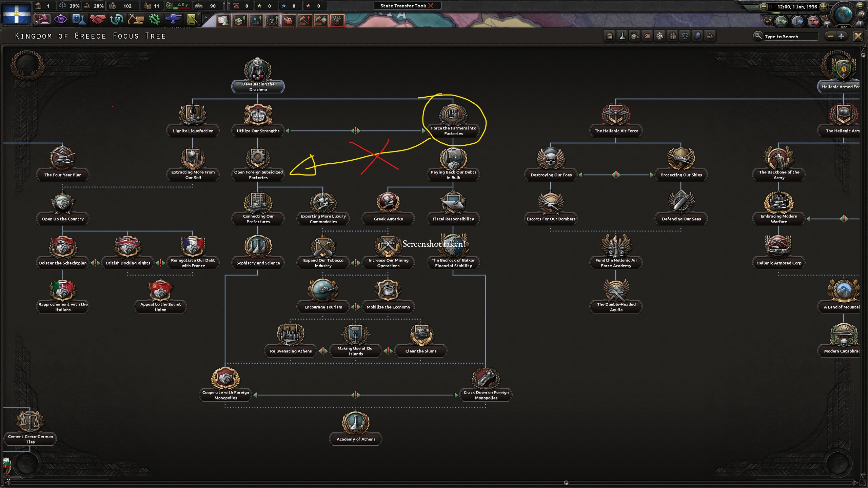The image size is (868, 488).
Task: Open the intelligence agency eye icon
Action: point(60,20)
